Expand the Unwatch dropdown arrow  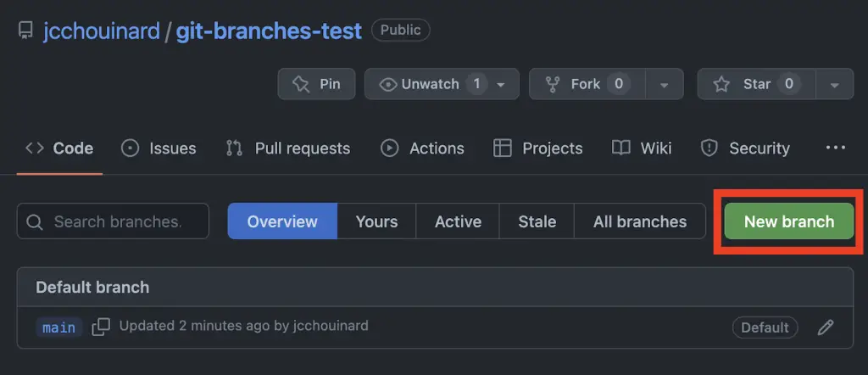point(502,85)
